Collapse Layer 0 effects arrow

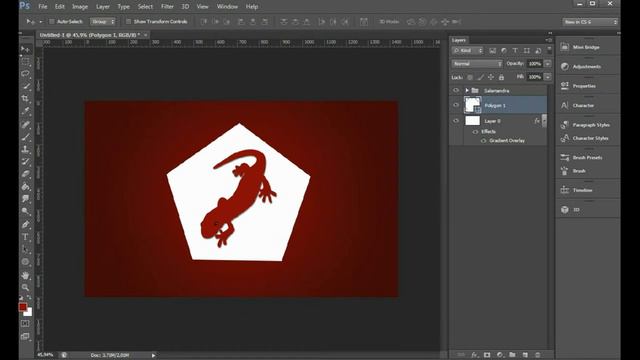click(544, 121)
